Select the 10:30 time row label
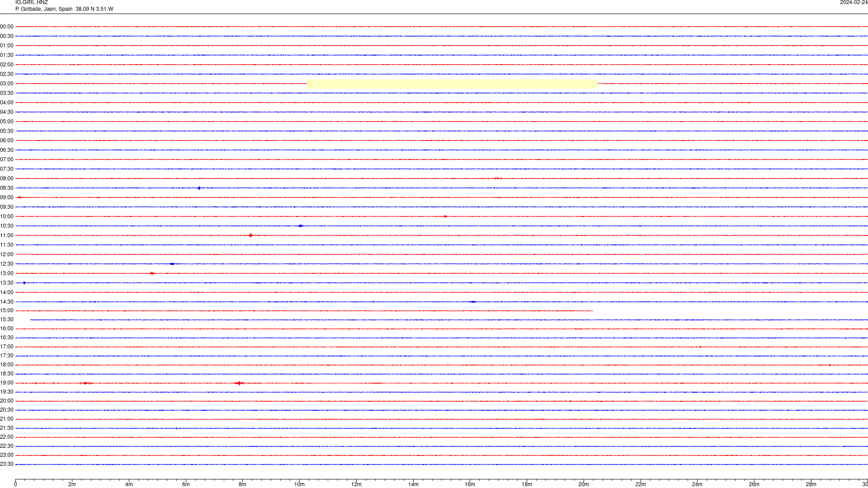Screen dimensions: 868x488 [x=7, y=226]
